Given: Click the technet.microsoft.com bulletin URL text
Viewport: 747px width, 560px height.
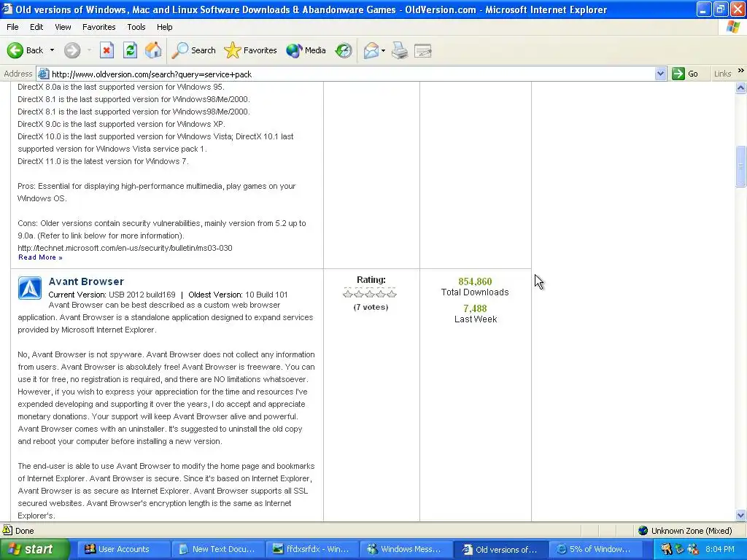Looking at the screenshot, I should [125, 248].
